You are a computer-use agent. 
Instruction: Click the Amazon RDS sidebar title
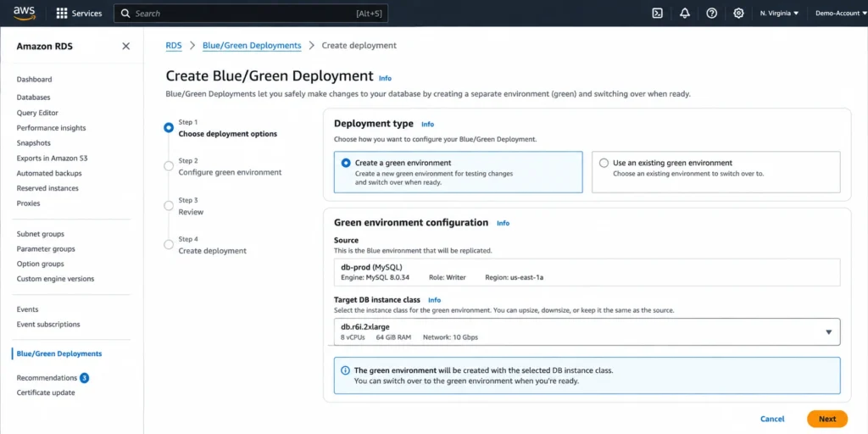[44, 47]
